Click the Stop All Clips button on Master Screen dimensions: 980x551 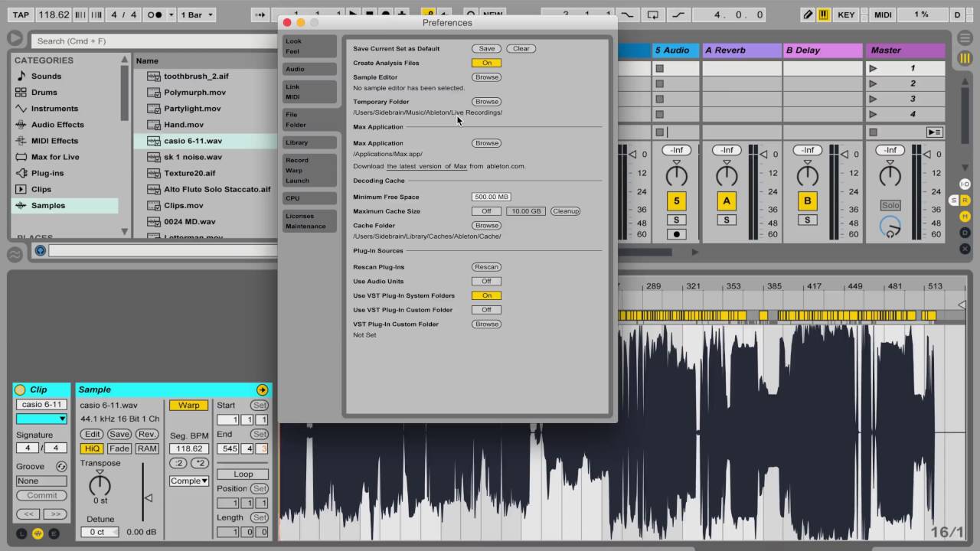(873, 132)
